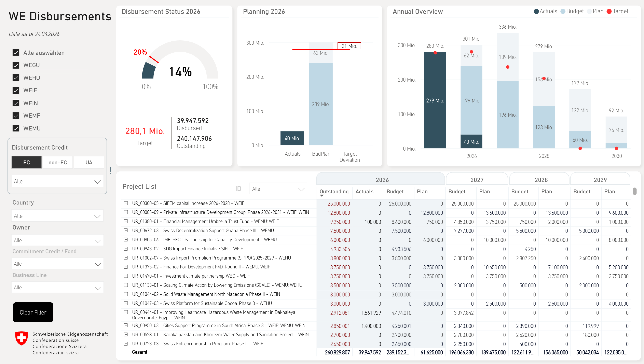Click the 25.000.000 outstanding cell for SIFEM
The width and height of the screenshot is (644, 364).
339,204
